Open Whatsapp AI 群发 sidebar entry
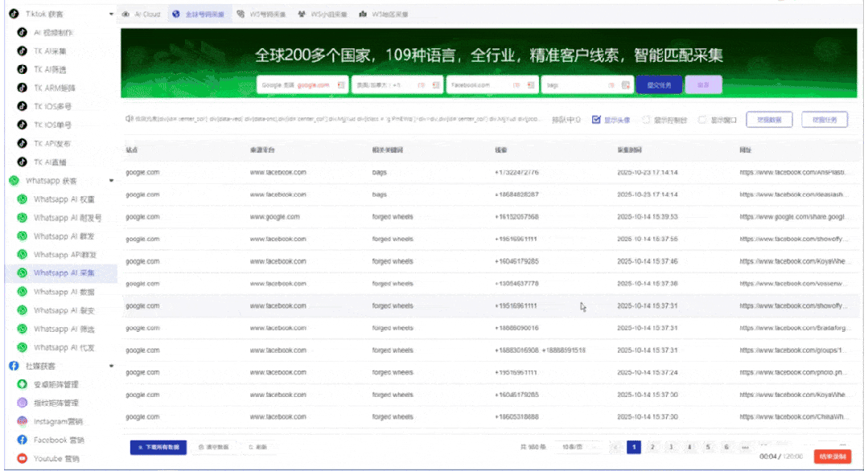 pyautogui.click(x=64, y=236)
